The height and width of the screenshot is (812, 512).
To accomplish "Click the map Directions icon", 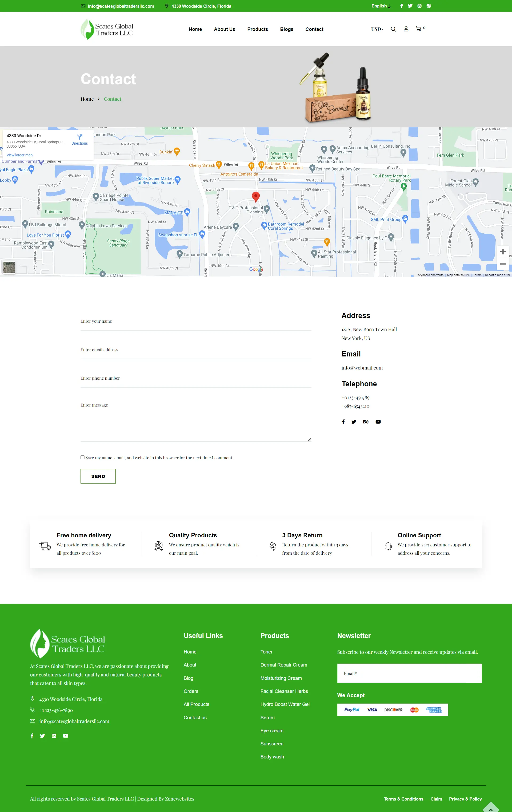I will pos(80,137).
